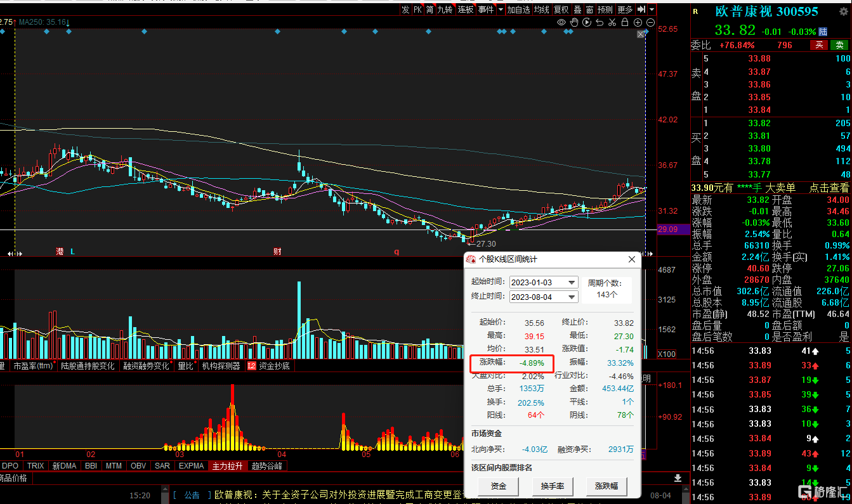Select the 市盈率(ttm) indicator tab
Viewport: 852px width, 504px height.
[33, 366]
